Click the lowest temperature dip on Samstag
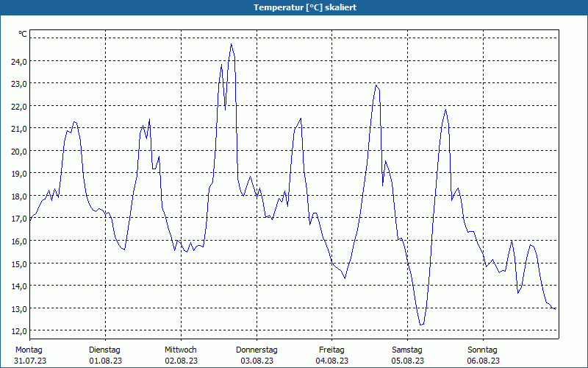588x368 pixels. click(422, 325)
